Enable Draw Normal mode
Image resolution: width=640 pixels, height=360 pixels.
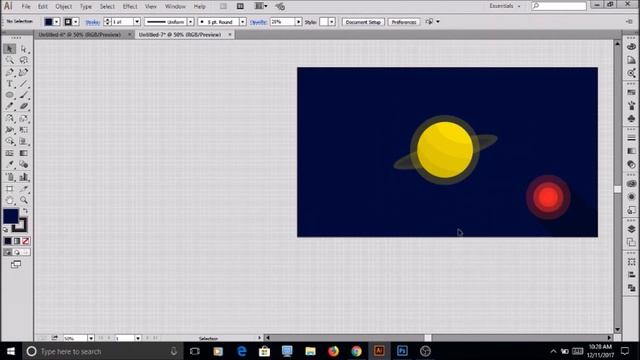8,252
